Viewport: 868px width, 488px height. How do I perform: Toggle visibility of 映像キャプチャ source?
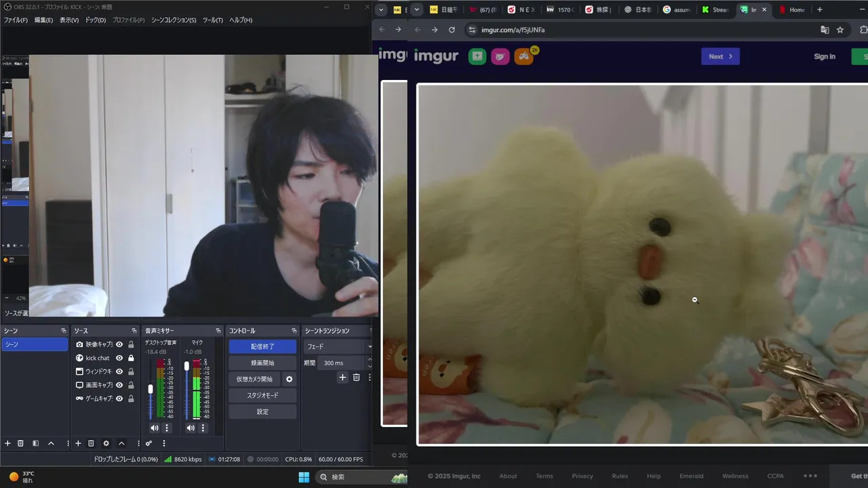click(x=119, y=344)
